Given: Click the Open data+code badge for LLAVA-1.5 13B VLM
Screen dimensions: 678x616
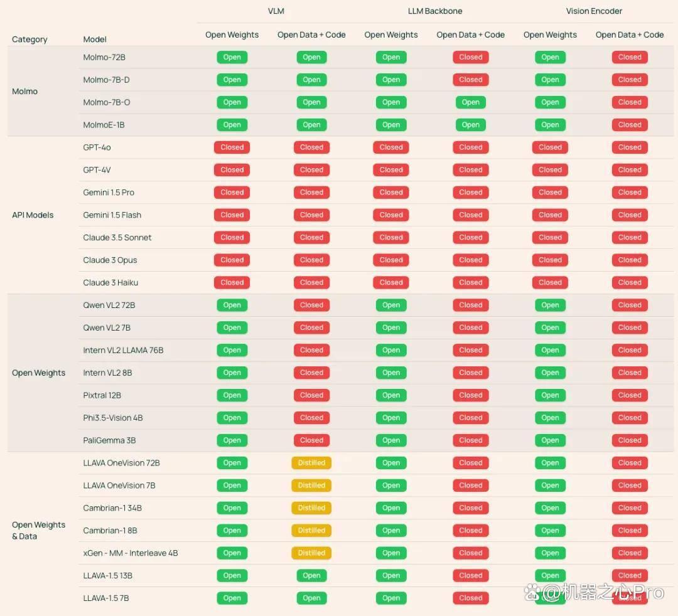Looking at the screenshot, I should (311, 575).
